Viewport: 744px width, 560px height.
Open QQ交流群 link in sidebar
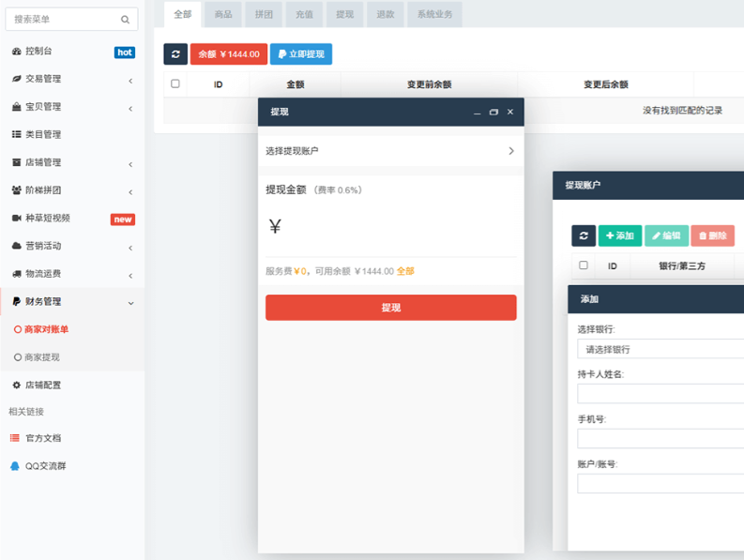45,466
